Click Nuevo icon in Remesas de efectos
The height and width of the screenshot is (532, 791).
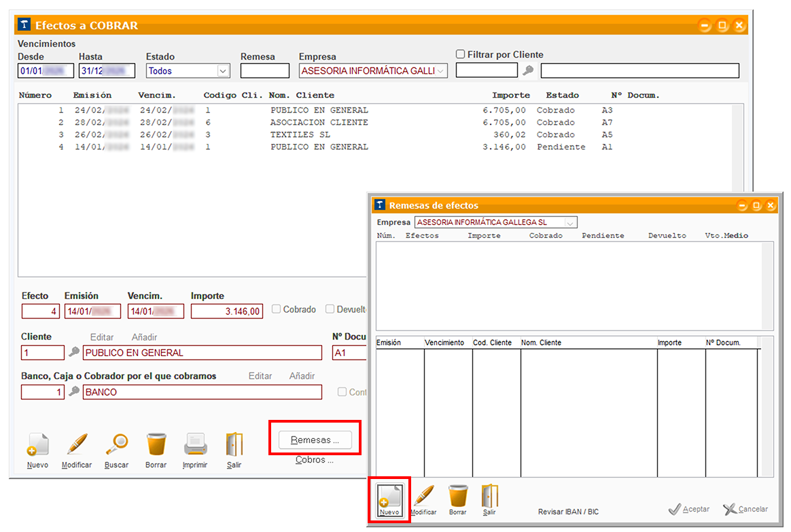(x=390, y=496)
